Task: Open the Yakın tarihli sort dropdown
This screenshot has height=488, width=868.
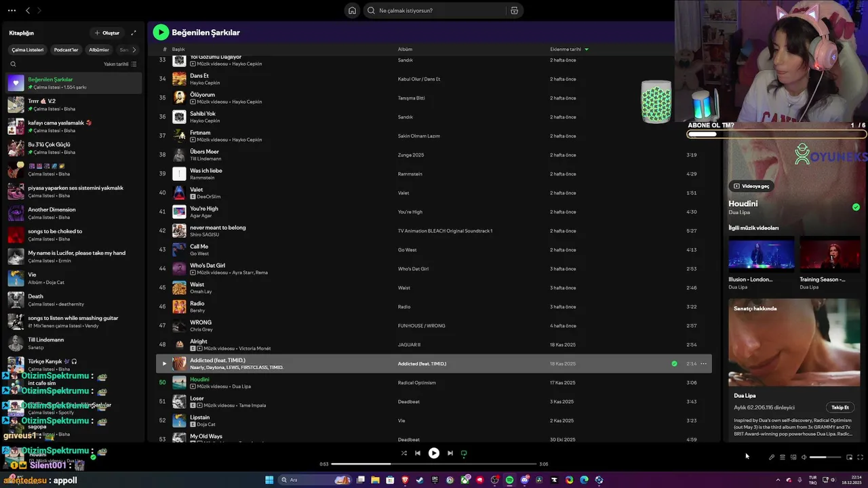Action: pyautogui.click(x=120, y=64)
